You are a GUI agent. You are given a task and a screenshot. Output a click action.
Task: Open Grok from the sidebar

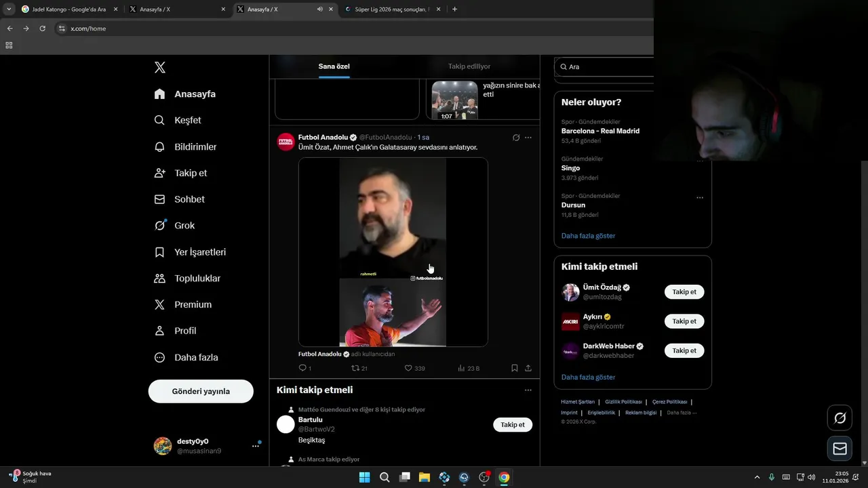[175, 226]
